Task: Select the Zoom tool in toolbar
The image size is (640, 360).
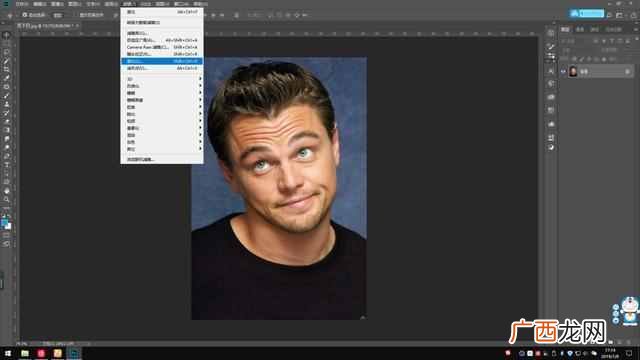Action: tap(7, 199)
